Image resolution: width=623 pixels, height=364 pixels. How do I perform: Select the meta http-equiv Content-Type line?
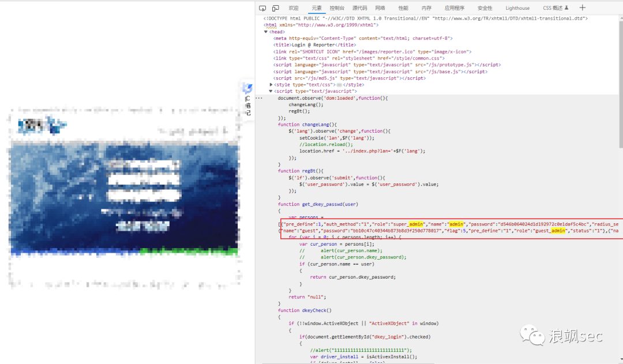pos(363,38)
